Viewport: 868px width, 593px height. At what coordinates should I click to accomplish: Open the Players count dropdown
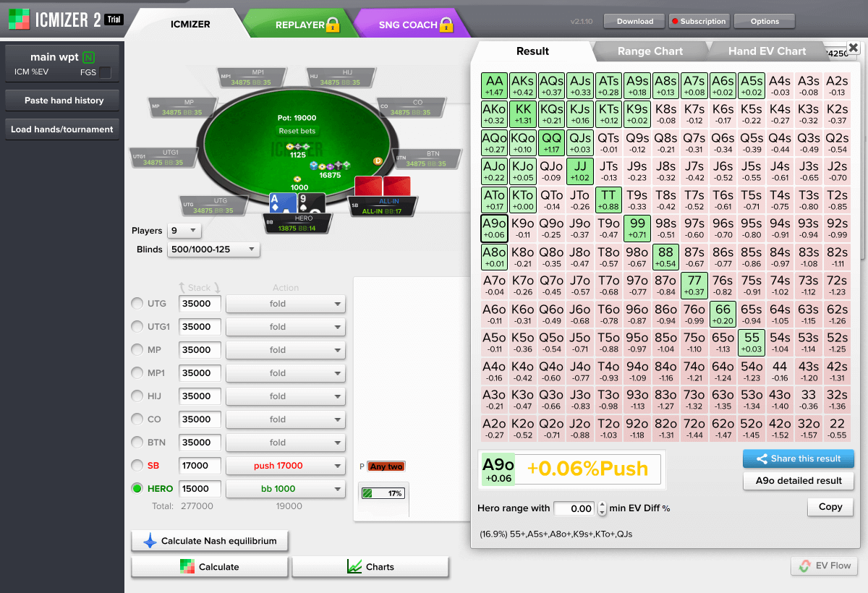point(184,231)
